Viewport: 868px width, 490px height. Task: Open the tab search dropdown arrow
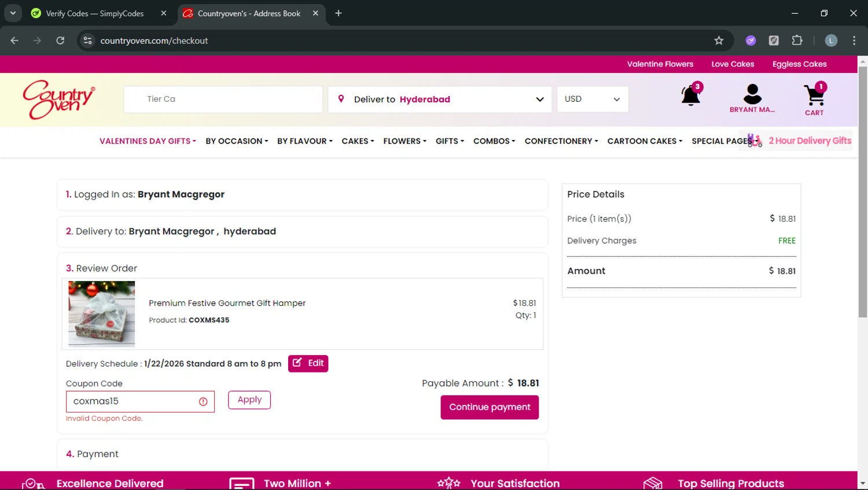[13, 13]
